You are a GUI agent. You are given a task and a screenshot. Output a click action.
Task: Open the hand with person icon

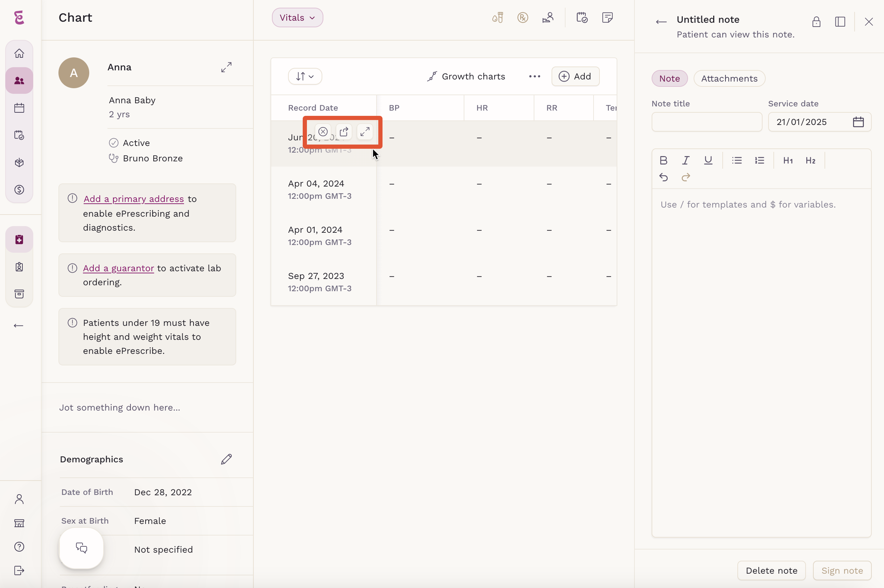tap(548, 17)
